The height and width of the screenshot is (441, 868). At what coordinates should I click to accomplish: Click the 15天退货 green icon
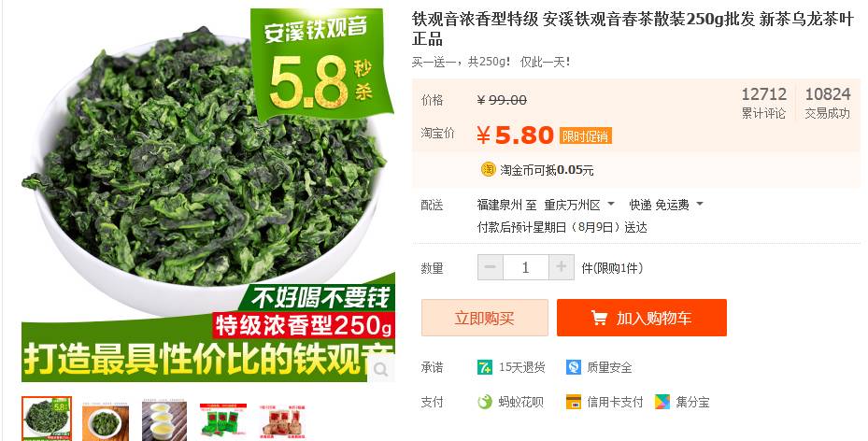tap(484, 367)
